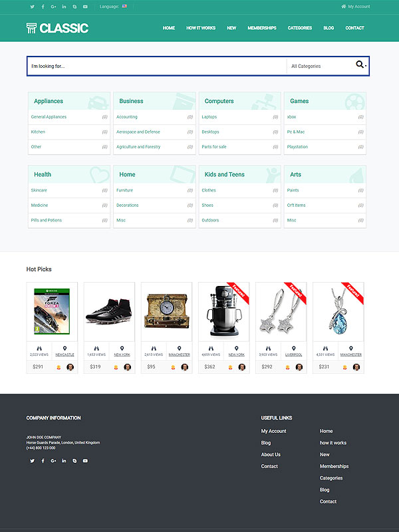
Task: Open the star earrings listing thumbnail
Action: 281,311
